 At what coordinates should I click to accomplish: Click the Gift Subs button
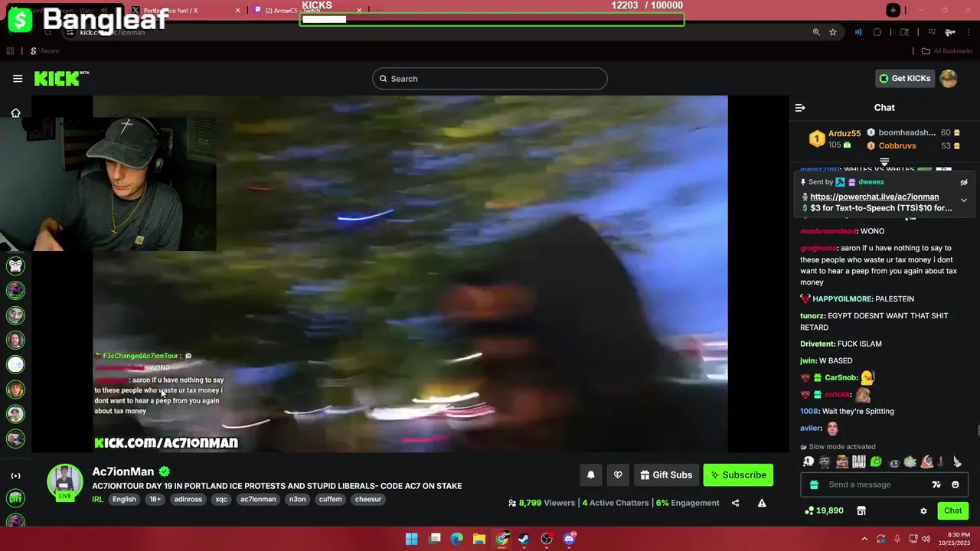point(666,475)
